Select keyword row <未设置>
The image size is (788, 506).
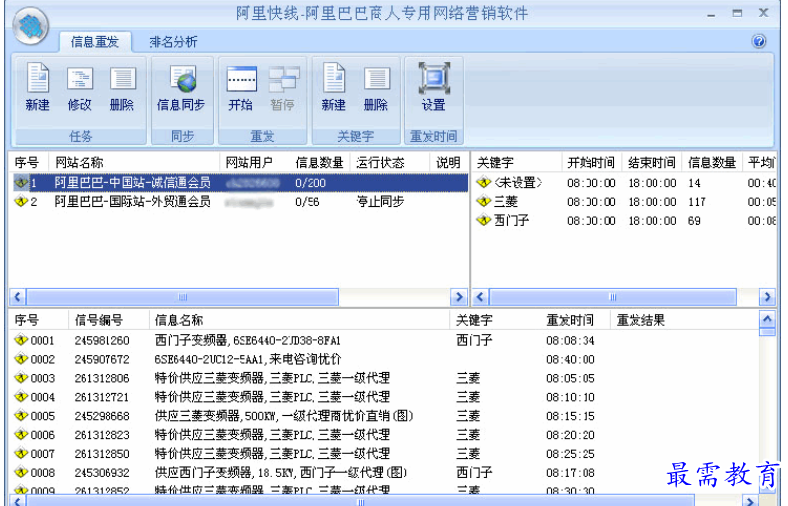[625, 183]
